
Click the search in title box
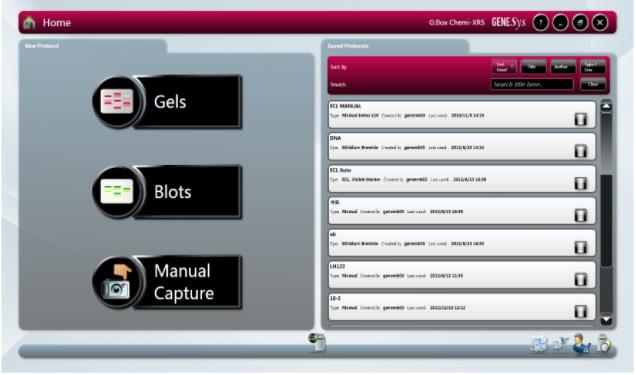(x=532, y=84)
